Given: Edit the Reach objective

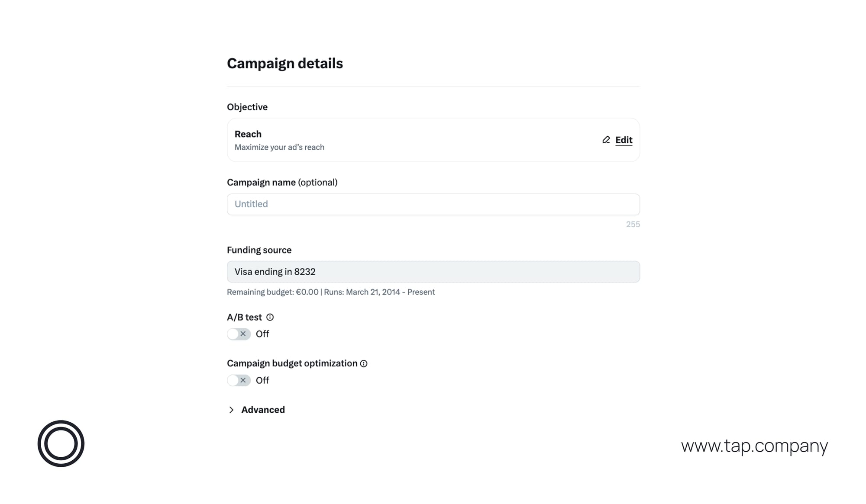Looking at the screenshot, I should click(623, 140).
